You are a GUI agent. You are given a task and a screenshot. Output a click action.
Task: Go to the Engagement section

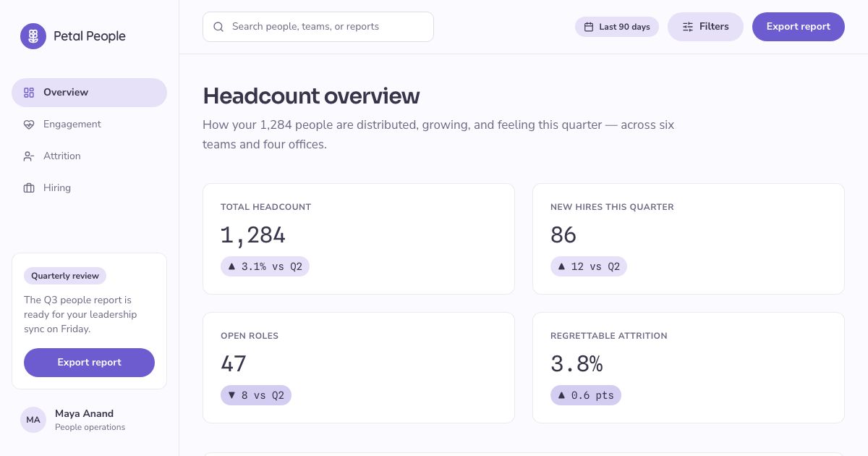89,124
